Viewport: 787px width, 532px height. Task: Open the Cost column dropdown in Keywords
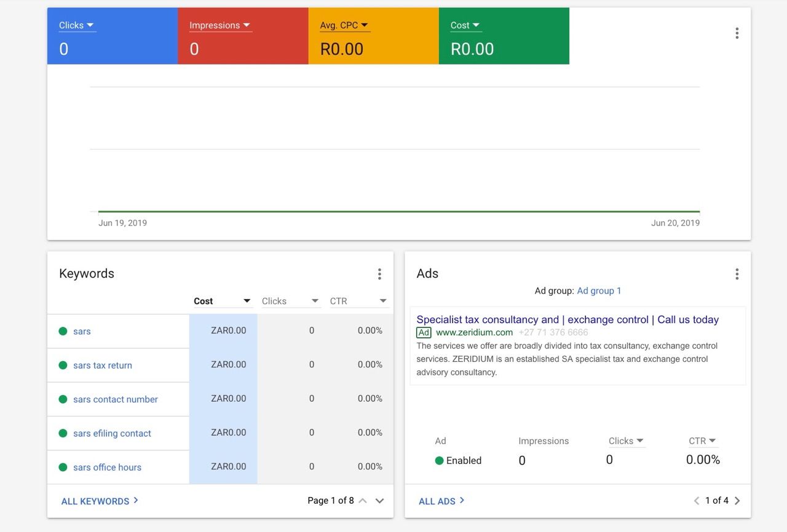click(223, 301)
